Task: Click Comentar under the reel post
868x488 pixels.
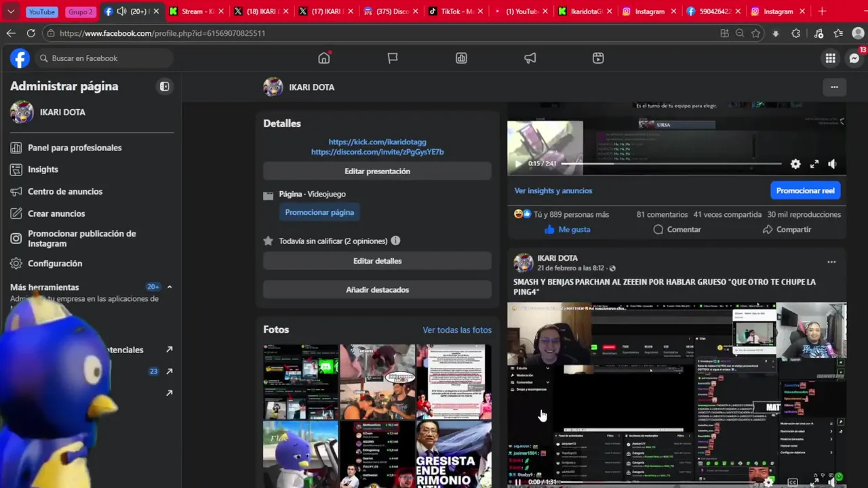Action: (677, 230)
